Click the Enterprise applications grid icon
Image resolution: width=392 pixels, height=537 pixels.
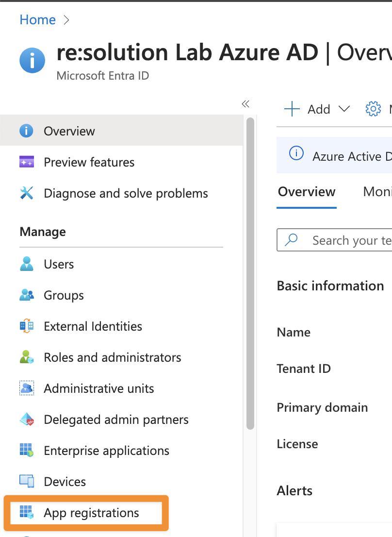(x=26, y=451)
